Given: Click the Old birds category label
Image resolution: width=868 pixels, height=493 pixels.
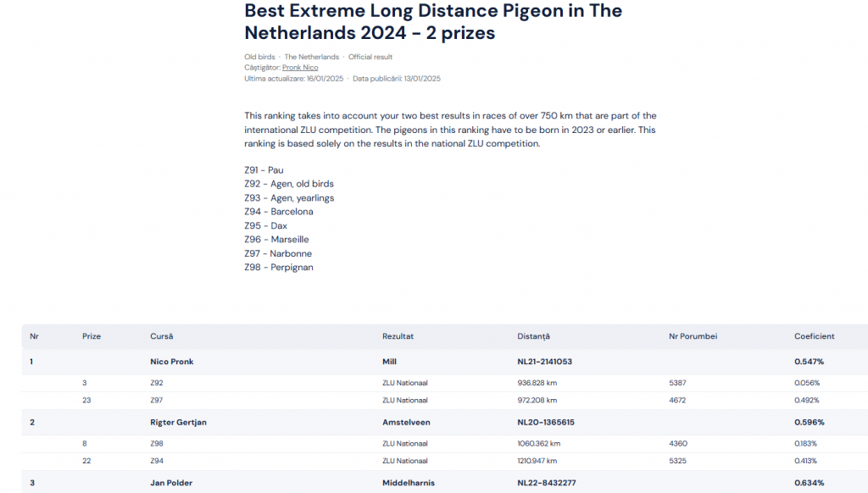Looking at the screenshot, I should point(261,58).
